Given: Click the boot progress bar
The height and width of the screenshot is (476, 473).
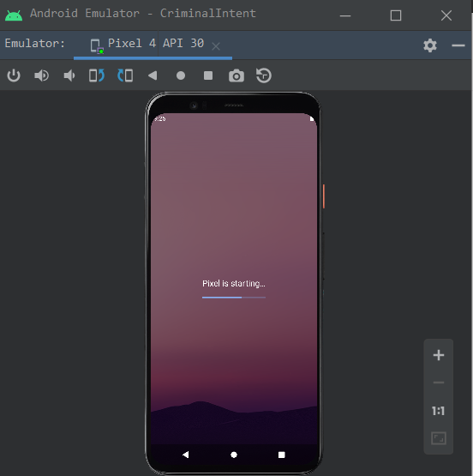Looking at the screenshot, I should click(x=234, y=298).
